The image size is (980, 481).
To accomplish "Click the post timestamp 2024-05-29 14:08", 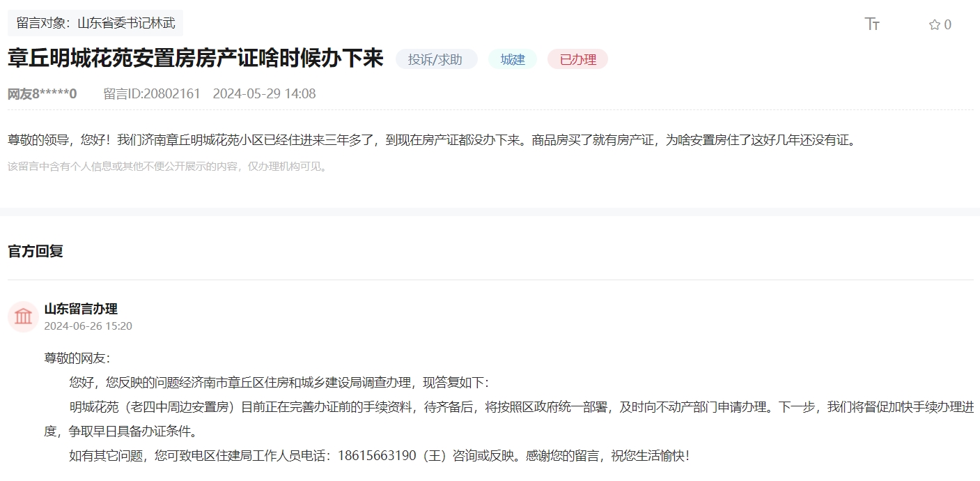I will [x=264, y=93].
